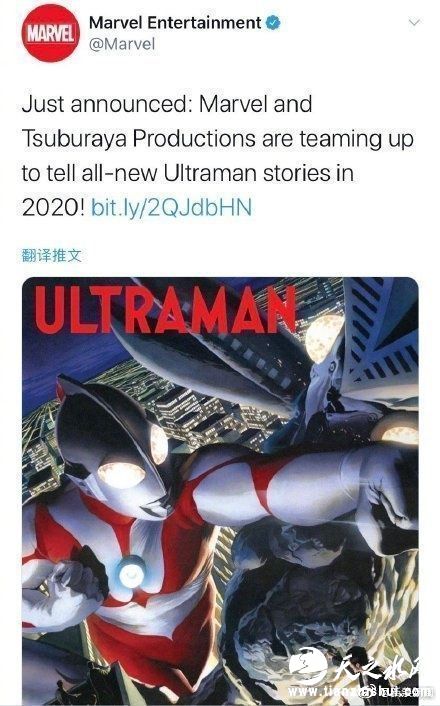Tap the 翻译推文 translate tweet link

pos(51,255)
